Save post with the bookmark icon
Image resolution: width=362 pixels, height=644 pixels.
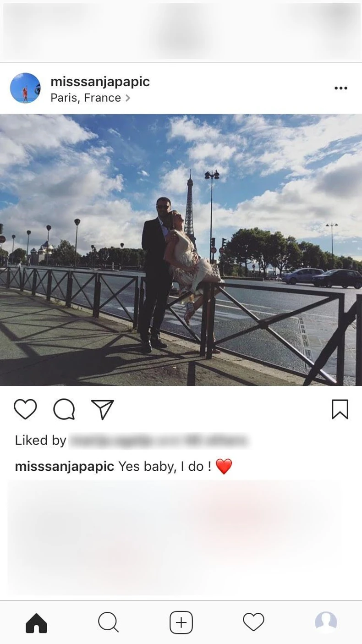(x=340, y=409)
